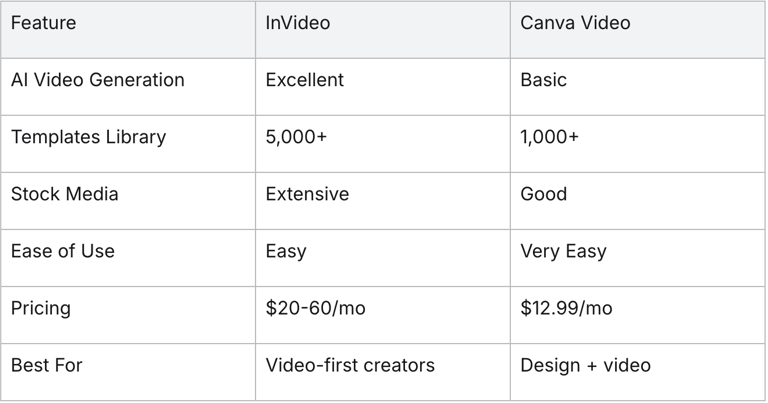Select the Ease of Use row label
Image resolution: width=768 pixels, height=403 pixels.
tap(62, 251)
